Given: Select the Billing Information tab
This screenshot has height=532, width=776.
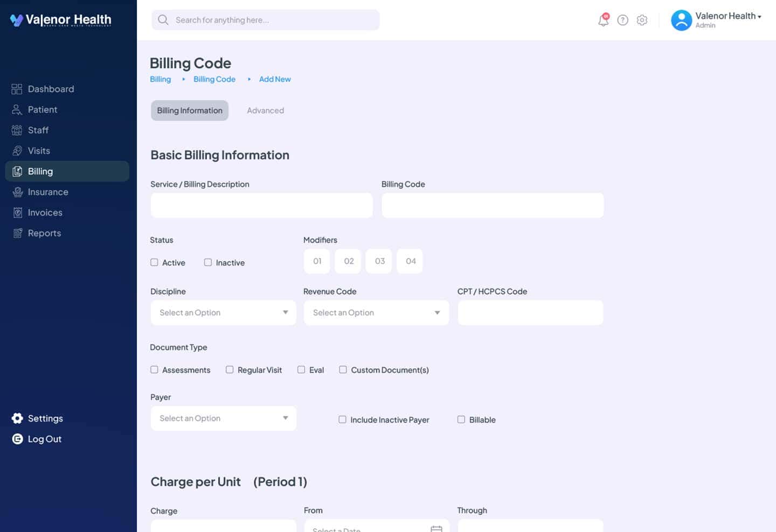Looking at the screenshot, I should pos(190,110).
